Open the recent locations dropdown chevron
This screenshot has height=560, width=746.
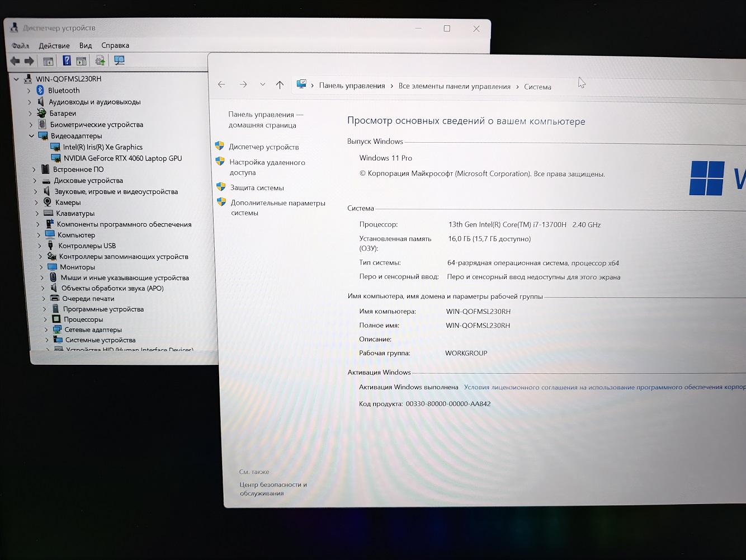pyautogui.click(x=262, y=84)
